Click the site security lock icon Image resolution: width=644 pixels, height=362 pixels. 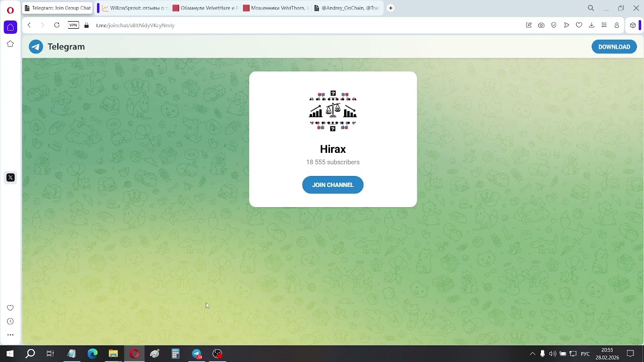tap(87, 25)
